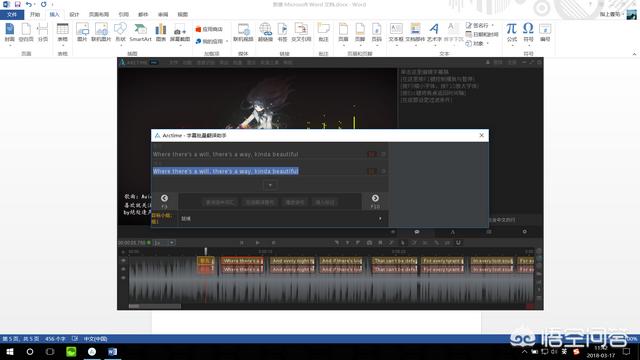Switch to the 开始 (Home) ribbon tab
Screen dimensions: 640x360
35,15
